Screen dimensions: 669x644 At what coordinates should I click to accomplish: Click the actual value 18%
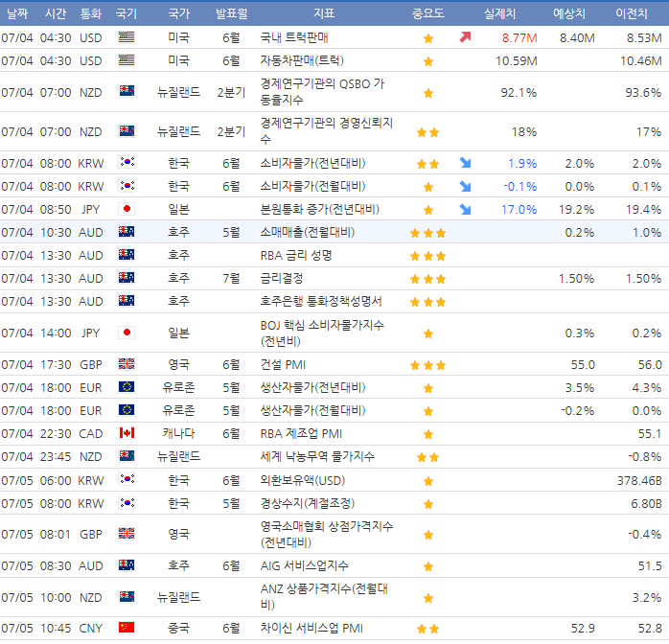[x=524, y=132]
